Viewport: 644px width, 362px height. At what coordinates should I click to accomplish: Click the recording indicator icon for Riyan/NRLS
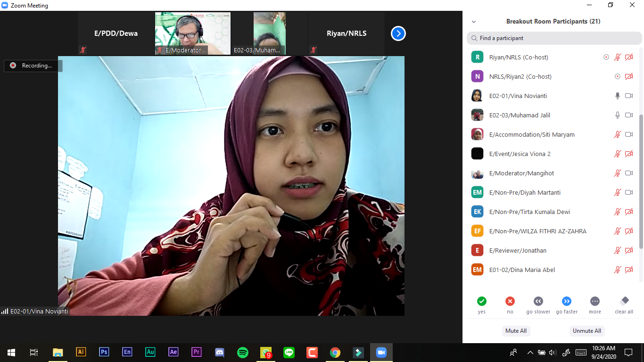coord(606,57)
